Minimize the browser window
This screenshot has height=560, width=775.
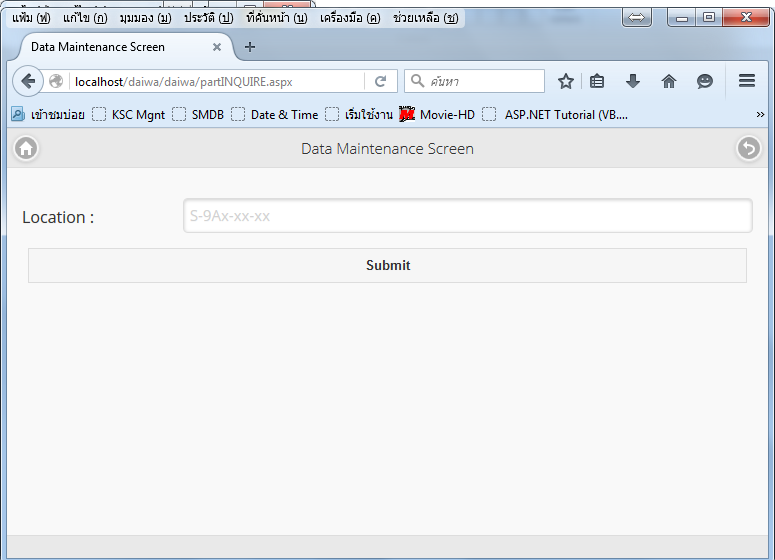pyautogui.click(x=682, y=18)
